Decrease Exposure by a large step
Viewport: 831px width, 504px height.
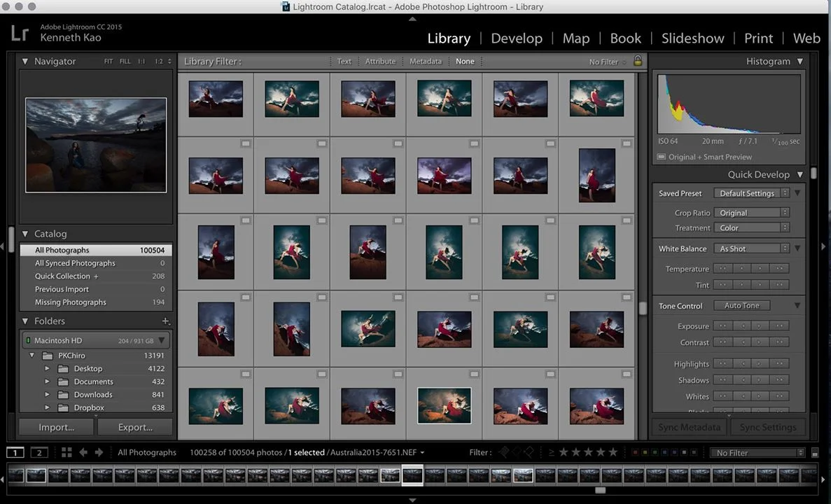[x=722, y=326]
